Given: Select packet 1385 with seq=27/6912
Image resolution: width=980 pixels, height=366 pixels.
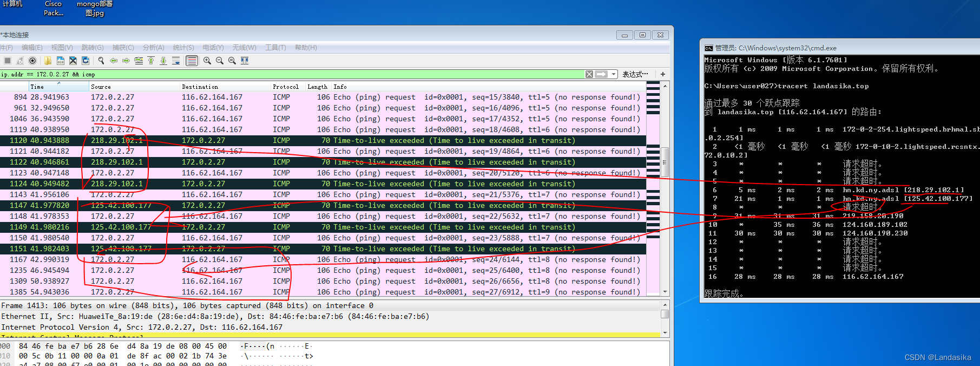Looking at the screenshot, I should (323, 292).
